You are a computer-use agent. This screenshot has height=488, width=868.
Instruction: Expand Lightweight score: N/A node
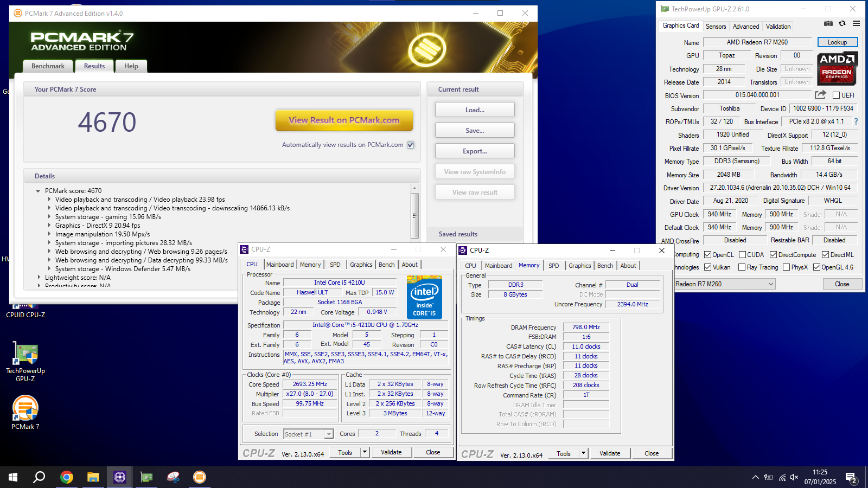[x=39, y=278]
